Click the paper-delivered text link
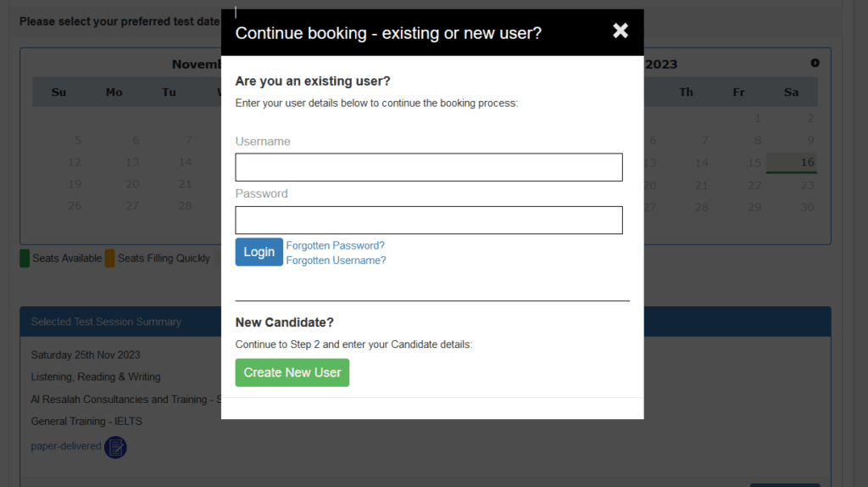The image size is (868, 487). tap(66, 446)
